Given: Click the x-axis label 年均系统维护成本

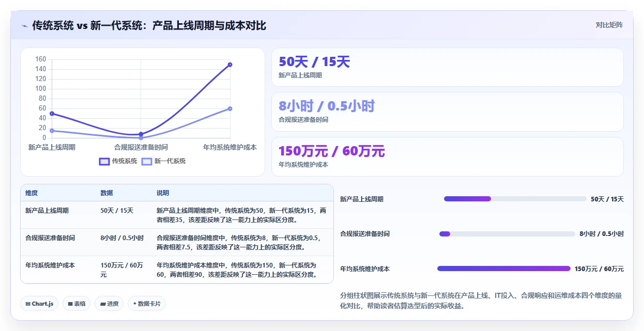Looking at the screenshot, I should pyautogui.click(x=230, y=147).
